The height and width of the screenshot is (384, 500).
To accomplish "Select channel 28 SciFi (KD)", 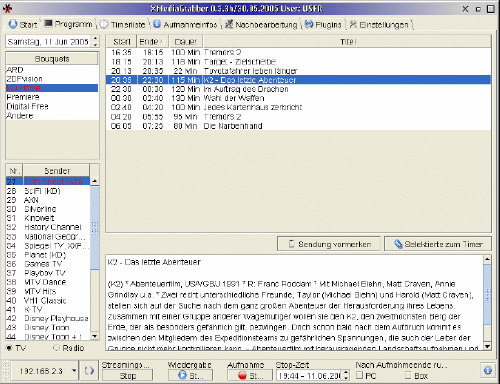I will (48, 191).
